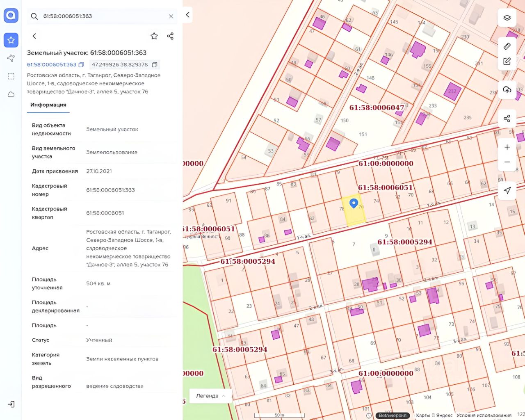
Task: Select the edit drawing tool on map
Action: point(507,61)
